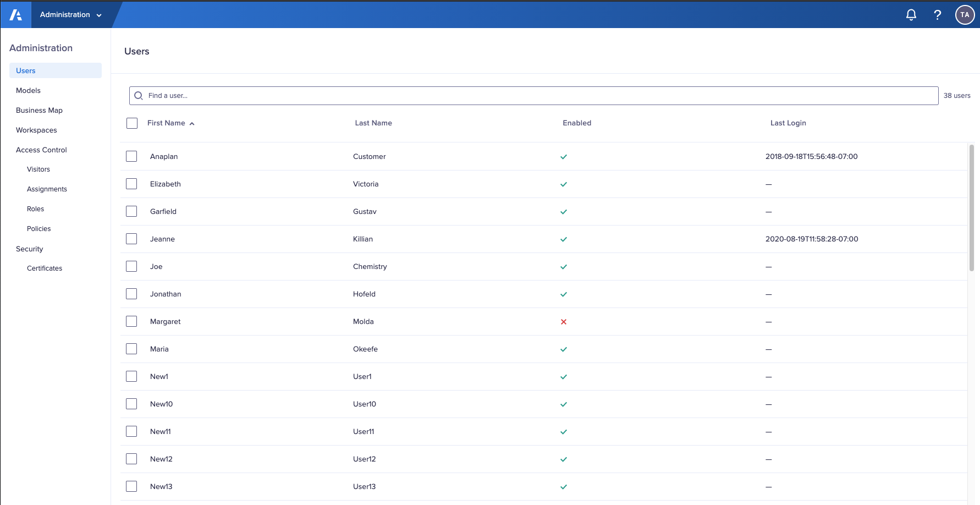Screen dimensions: 980x505
Task: Click the enabled checkmark for Maria Okeefe
Action: [x=564, y=349]
